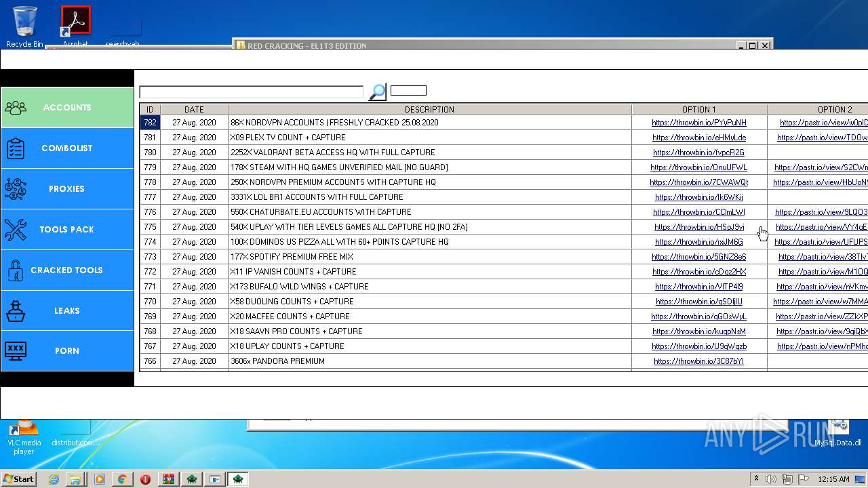Open throwbin.io/fvpcR2G link in row 780
The image size is (868, 488).
[x=699, y=152]
